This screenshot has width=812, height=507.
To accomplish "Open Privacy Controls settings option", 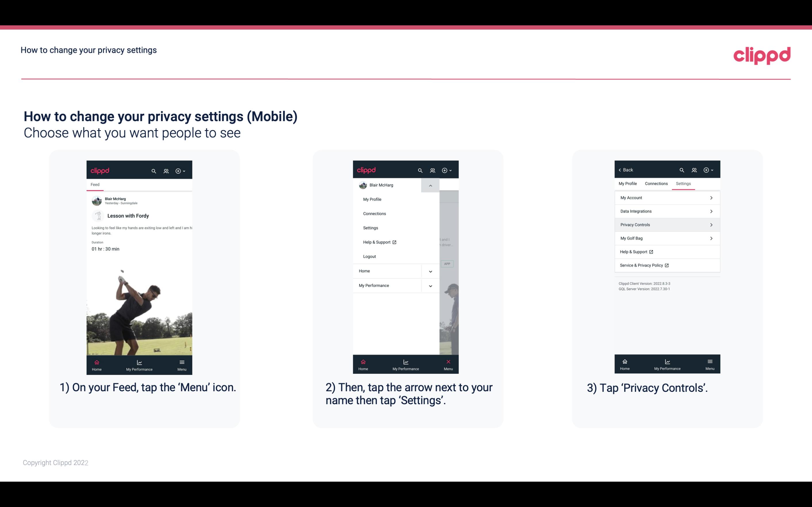I will 667,224.
